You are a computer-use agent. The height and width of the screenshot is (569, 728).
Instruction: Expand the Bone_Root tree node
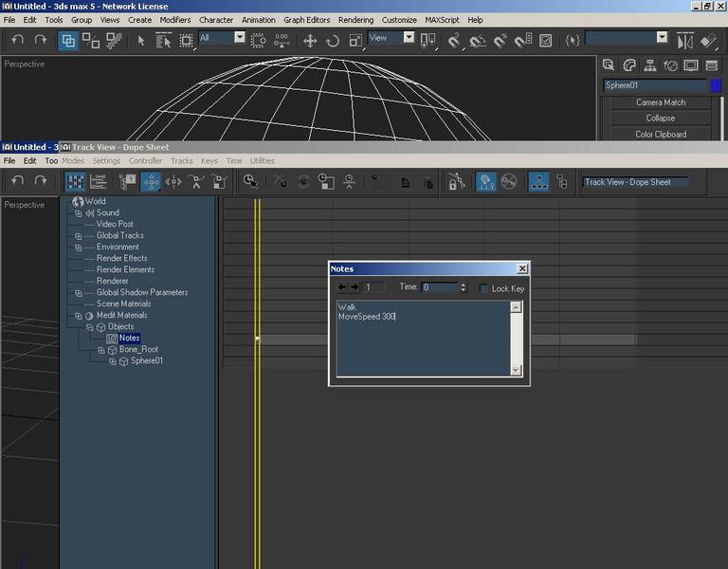click(100, 350)
